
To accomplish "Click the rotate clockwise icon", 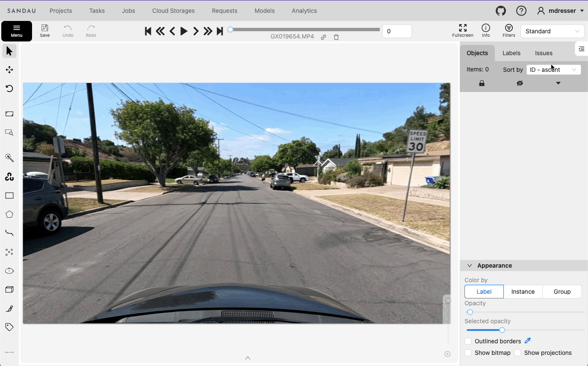I will (x=9, y=89).
